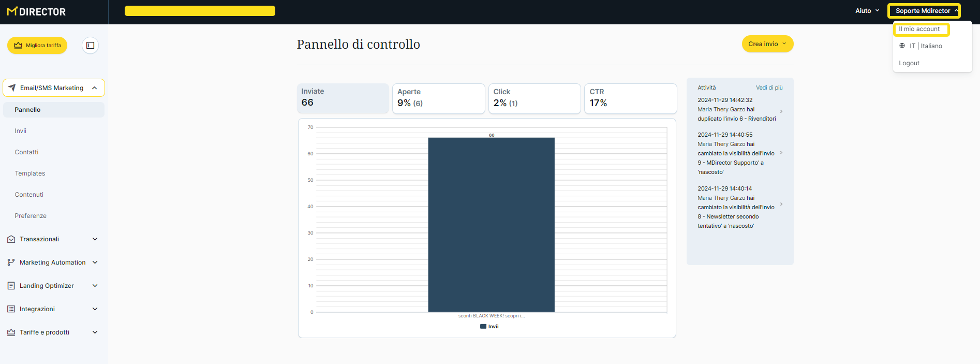This screenshot has height=364, width=980.
Task: Click the paper plane Email/SMS Marketing icon
Action: (12, 88)
